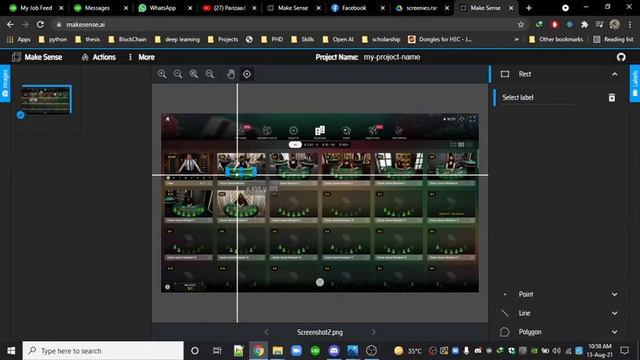Open the Other bookmarks folder

pos(556,39)
